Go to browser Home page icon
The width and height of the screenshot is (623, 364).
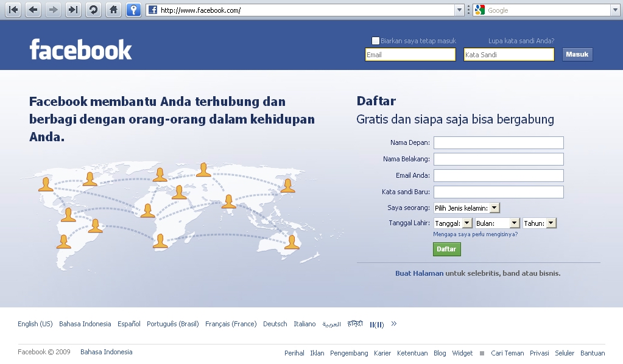114,10
